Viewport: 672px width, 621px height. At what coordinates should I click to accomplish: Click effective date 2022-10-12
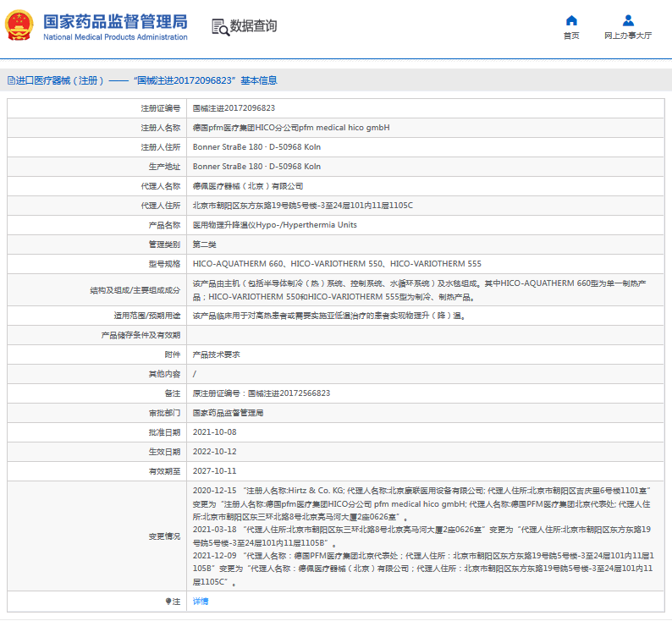point(215,452)
